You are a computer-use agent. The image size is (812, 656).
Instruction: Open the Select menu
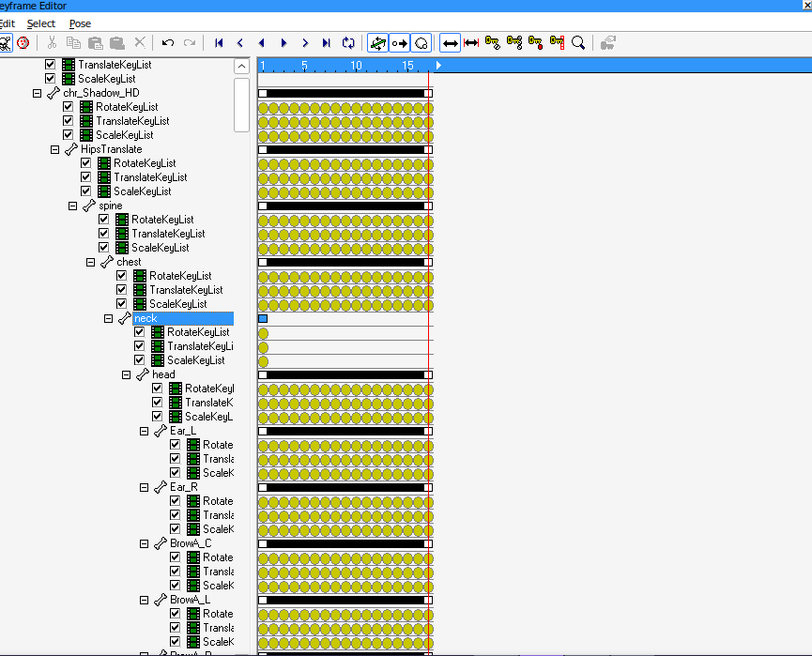click(x=41, y=23)
